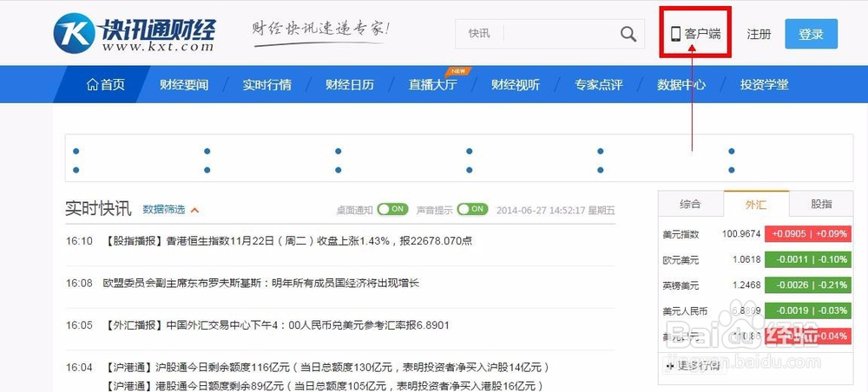Go to the 首页 nav item
Screen dimensions: 868x392
tap(105, 85)
